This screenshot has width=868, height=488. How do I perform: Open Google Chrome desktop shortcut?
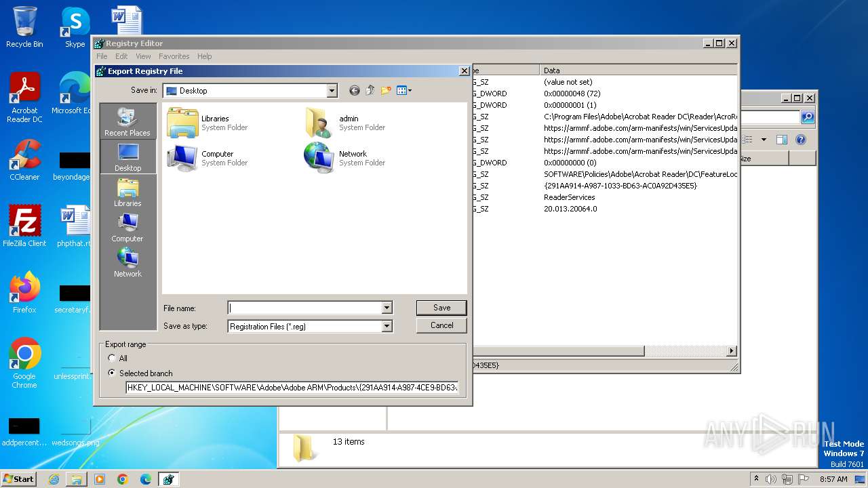click(x=24, y=363)
